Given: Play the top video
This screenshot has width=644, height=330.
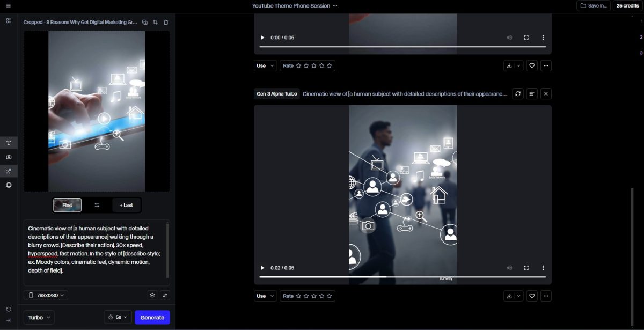Looking at the screenshot, I should click(x=262, y=38).
